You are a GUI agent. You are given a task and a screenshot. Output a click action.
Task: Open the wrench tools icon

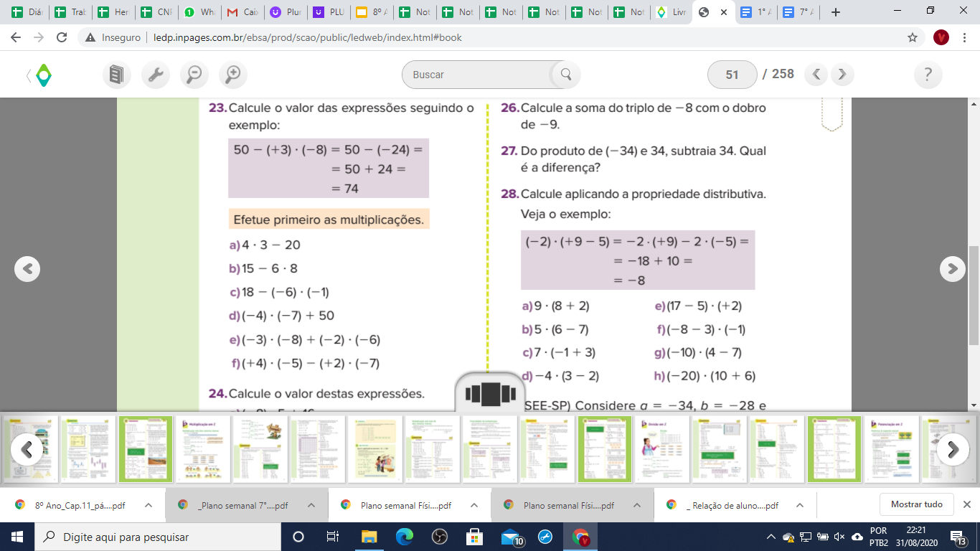tap(155, 74)
